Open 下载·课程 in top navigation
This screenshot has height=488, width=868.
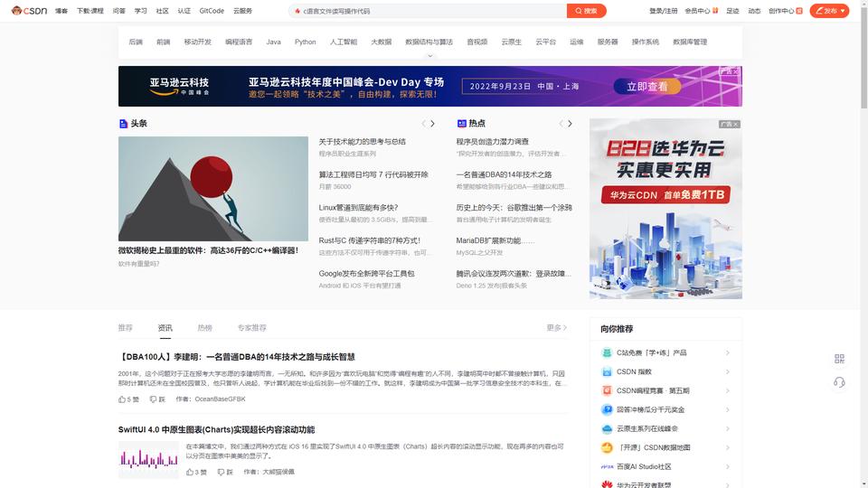tap(90, 11)
